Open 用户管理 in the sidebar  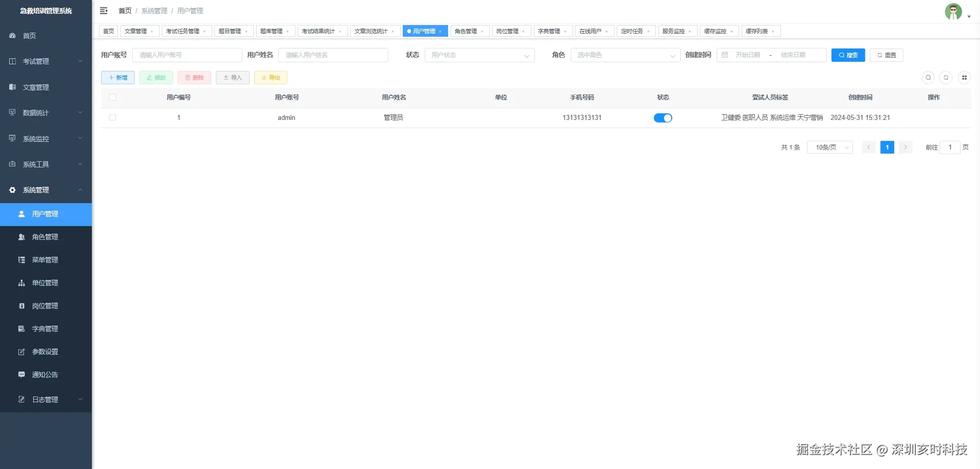46,214
